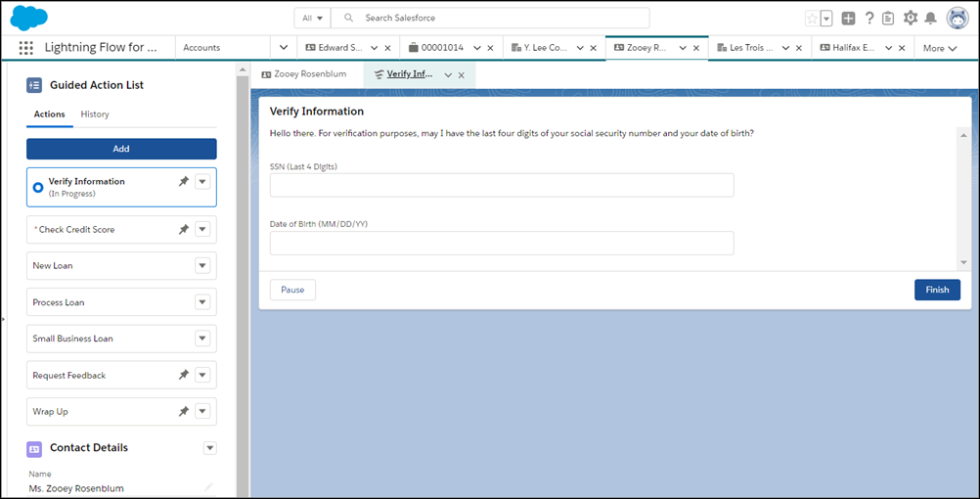Open the Check Credit Score action menu arrow
Image resolution: width=980 pixels, height=499 pixels.
click(202, 230)
